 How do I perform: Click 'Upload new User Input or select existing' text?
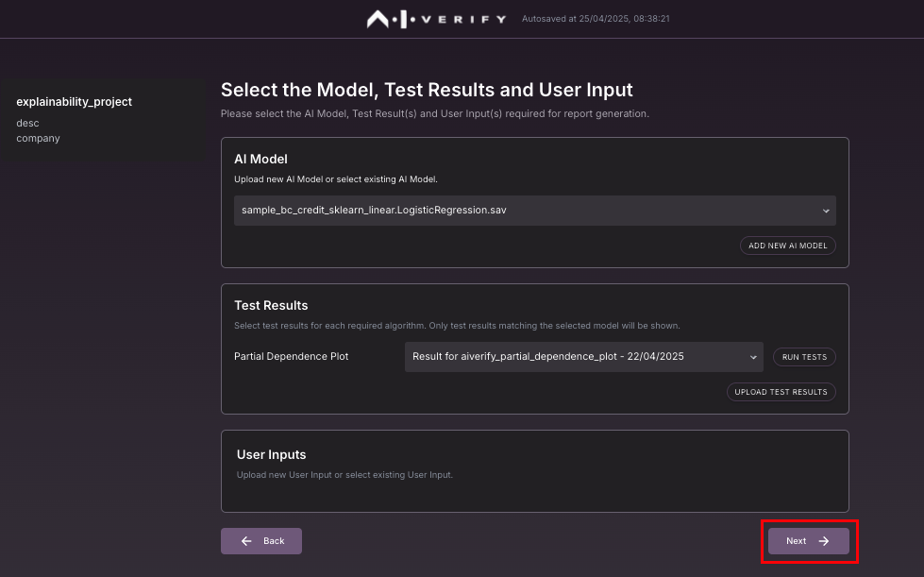point(344,475)
